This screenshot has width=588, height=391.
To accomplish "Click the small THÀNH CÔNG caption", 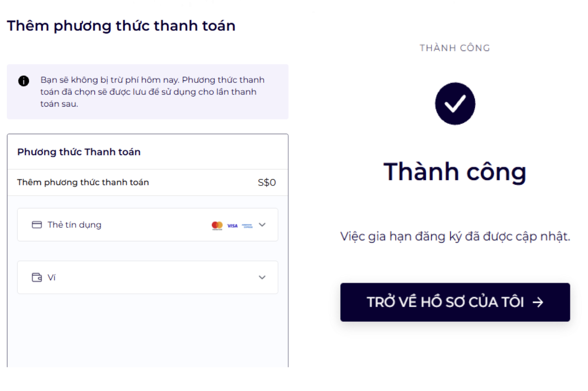I will click(x=455, y=48).
